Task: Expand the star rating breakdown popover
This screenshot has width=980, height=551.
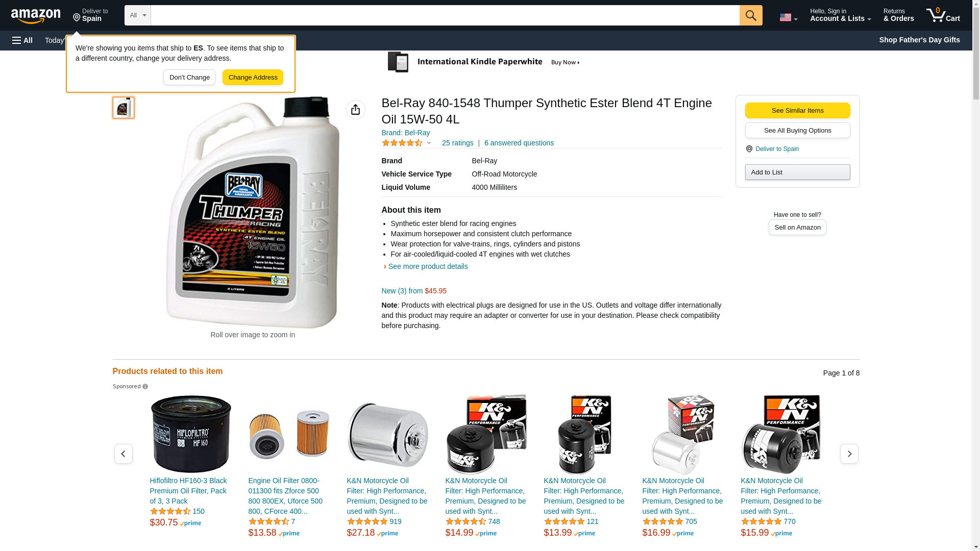Action: click(x=406, y=143)
